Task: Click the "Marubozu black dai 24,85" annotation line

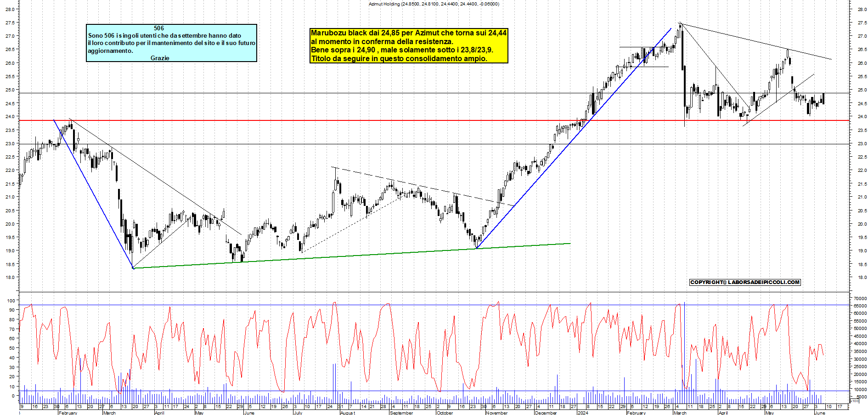Action: tap(409, 33)
